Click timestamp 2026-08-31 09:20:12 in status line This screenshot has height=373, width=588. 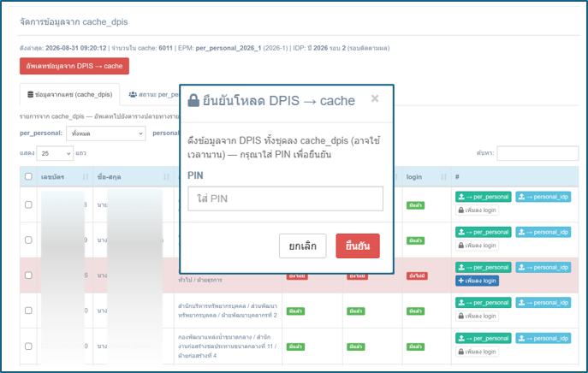tap(76, 48)
